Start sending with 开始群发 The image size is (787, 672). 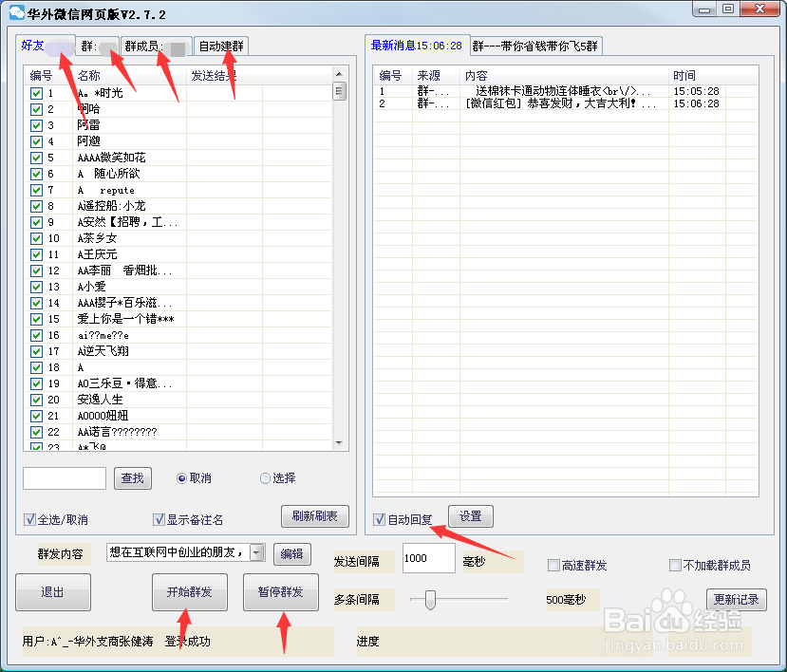pyautogui.click(x=189, y=592)
